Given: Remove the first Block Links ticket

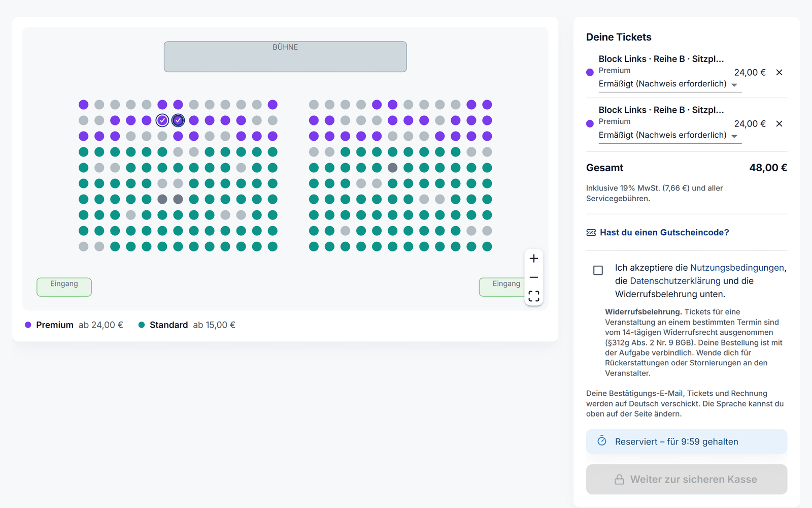Looking at the screenshot, I should click(x=779, y=73).
